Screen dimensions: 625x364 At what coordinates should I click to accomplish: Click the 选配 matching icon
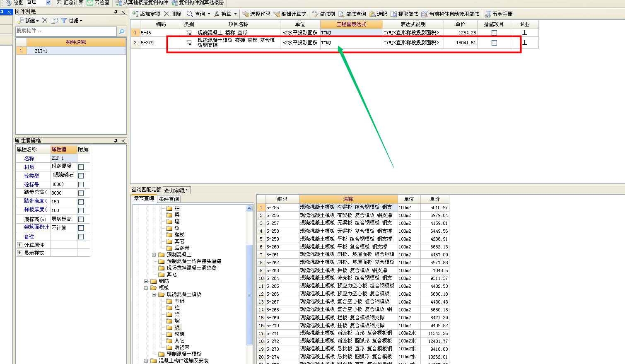point(372,14)
